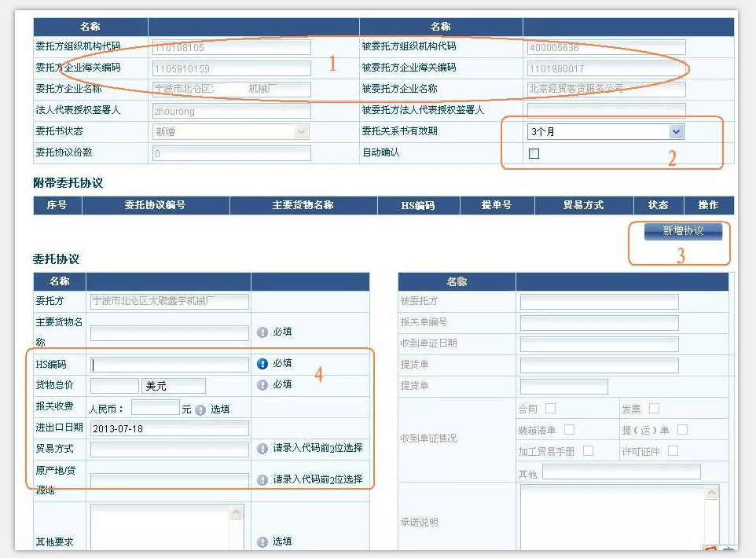The image size is (756, 558).
Task: Click the 选填 info icon for 报关收费
Action: [x=200, y=409]
